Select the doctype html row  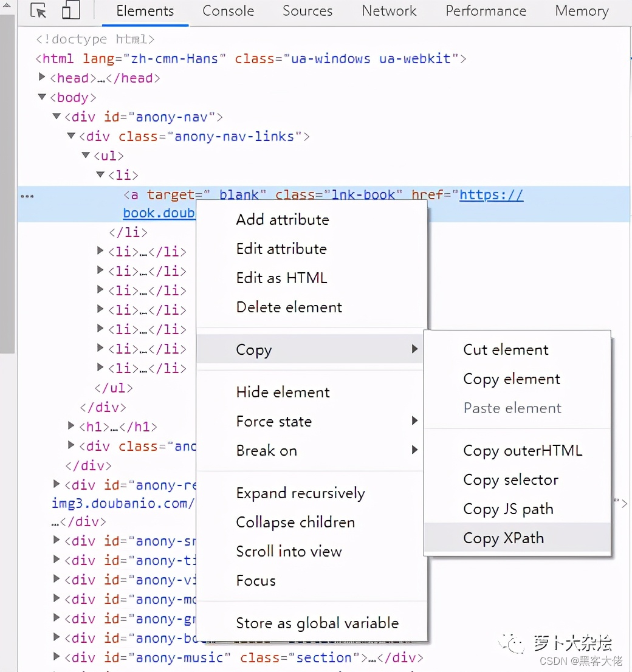click(x=95, y=39)
